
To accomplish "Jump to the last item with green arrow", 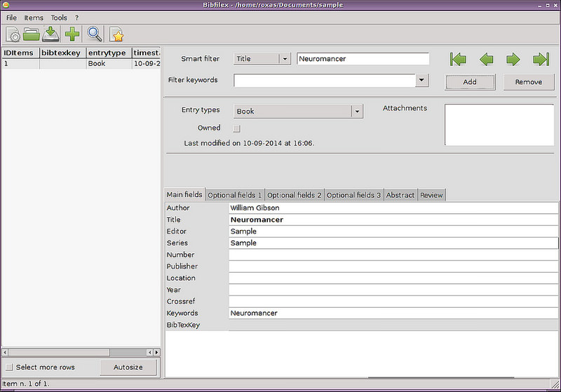I will 541,59.
